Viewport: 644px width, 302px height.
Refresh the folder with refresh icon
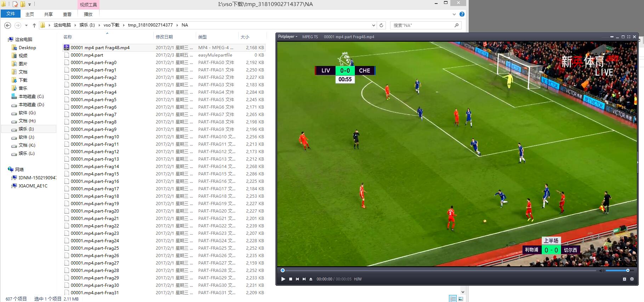[381, 25]
